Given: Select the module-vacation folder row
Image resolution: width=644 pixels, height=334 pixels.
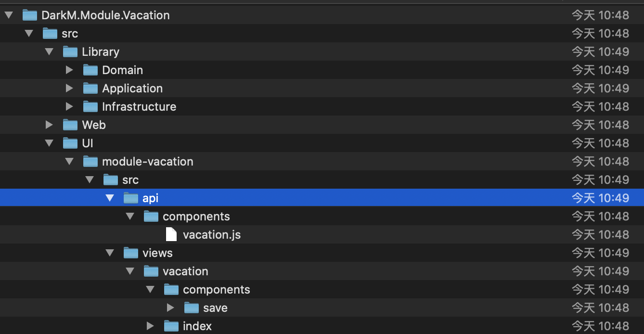Looking at the screenshot, I should point(147,162).
